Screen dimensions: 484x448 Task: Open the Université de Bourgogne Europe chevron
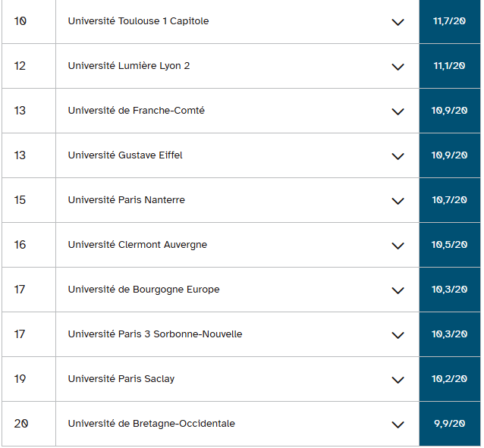pyautogui.click(x=398, y=290)
